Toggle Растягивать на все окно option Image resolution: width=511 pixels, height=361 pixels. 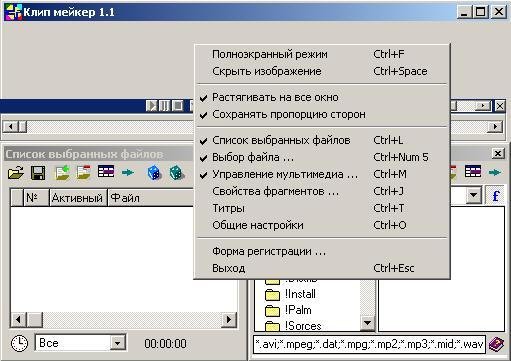click(x=322, y=97)
